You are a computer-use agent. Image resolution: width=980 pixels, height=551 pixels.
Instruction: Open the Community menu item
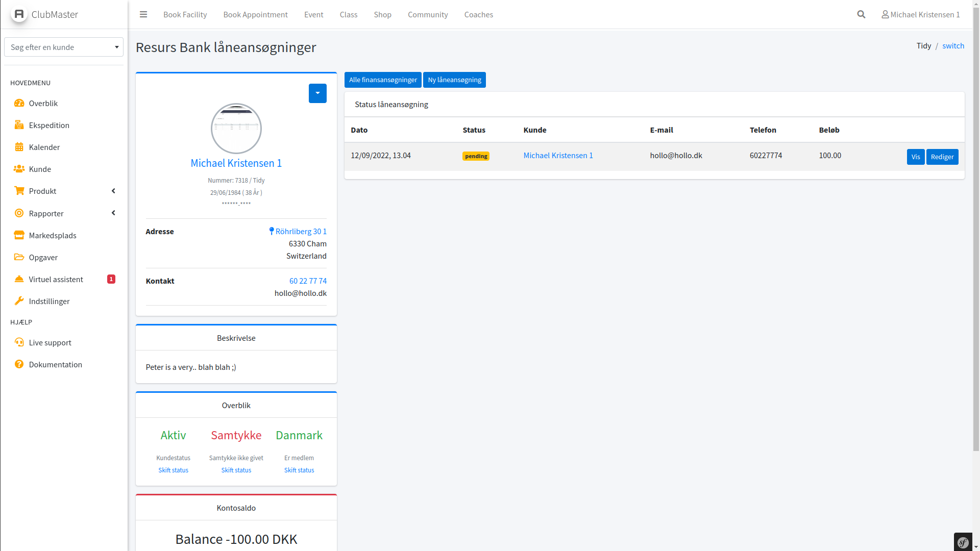click(428, 14)
